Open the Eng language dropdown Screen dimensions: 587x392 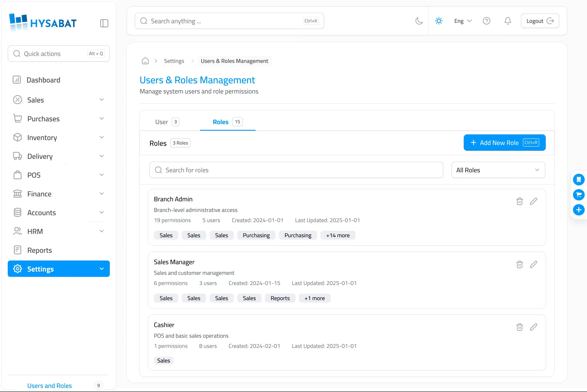click(x=463, y=21)
